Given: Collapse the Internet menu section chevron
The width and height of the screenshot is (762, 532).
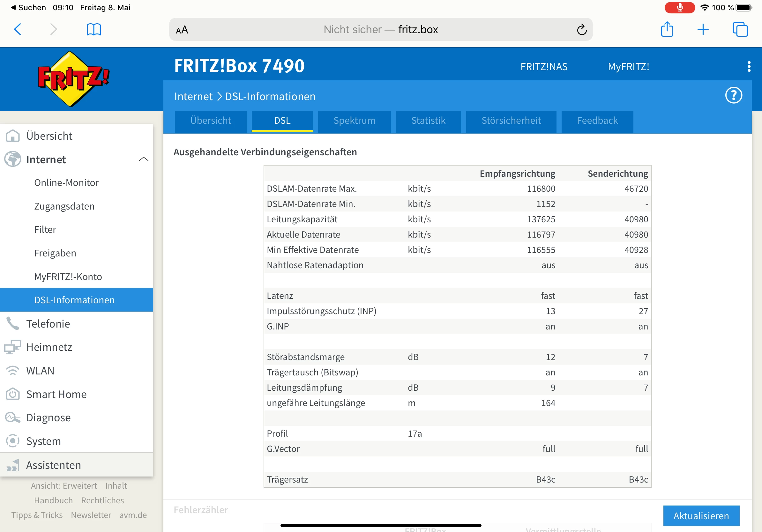Looking at the screenshot, I should (143, 159).
